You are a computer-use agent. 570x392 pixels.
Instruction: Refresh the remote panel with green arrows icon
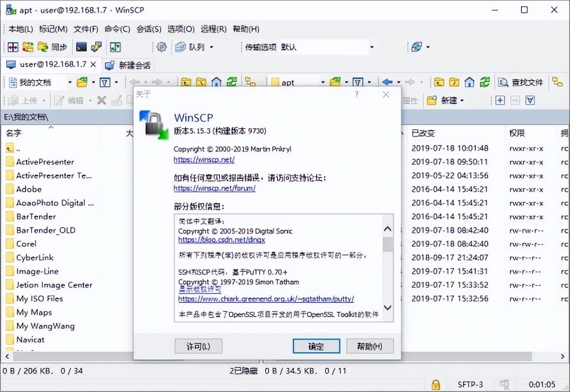click(x=484, y=82)
